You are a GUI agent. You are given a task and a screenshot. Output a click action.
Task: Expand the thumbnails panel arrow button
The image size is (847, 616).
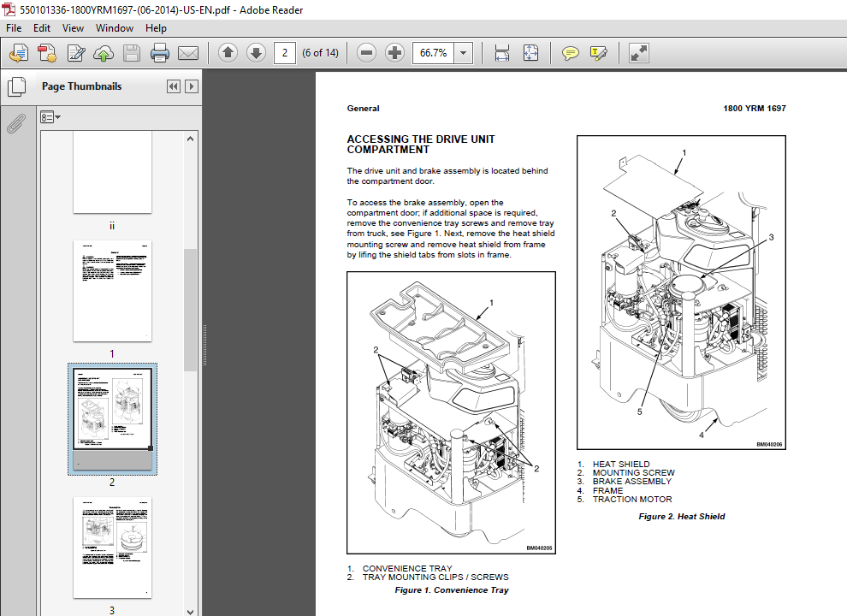pyautogui.click(x=192, y=86)
